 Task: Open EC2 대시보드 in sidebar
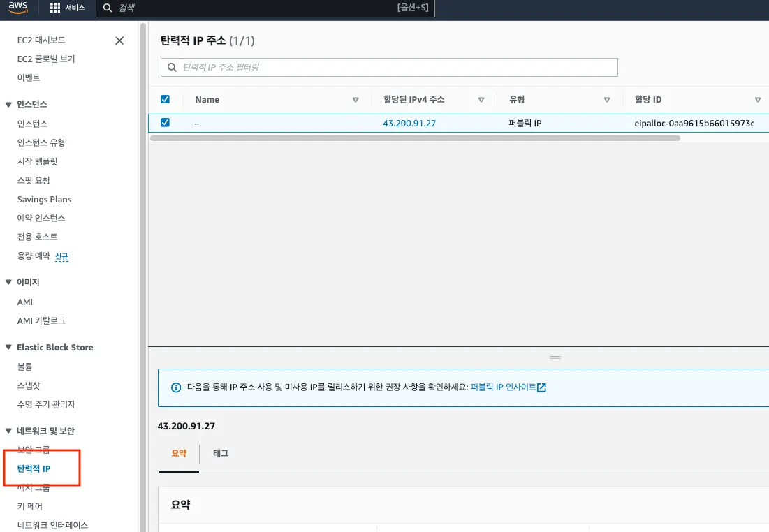pyautogui.click(x=41, y=40)
